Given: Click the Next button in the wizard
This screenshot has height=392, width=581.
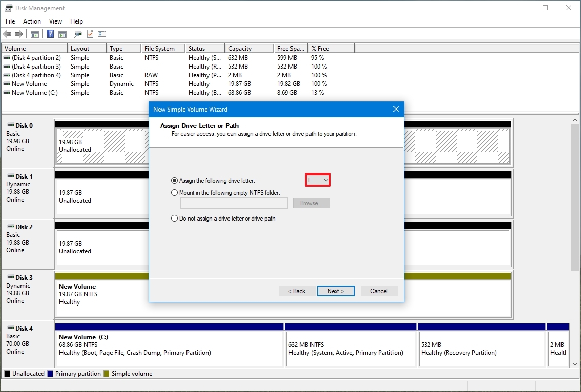Looking at the screenshot, I should [336, 291].
